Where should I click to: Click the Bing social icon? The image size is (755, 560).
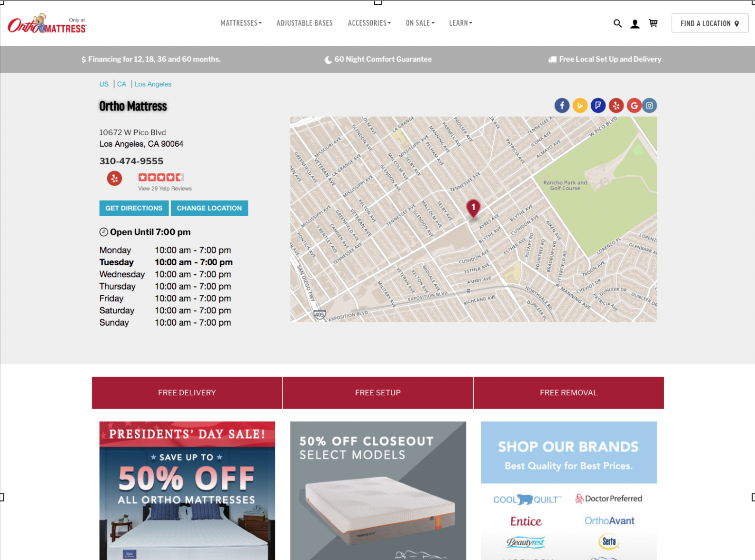[x=580, y=105]
